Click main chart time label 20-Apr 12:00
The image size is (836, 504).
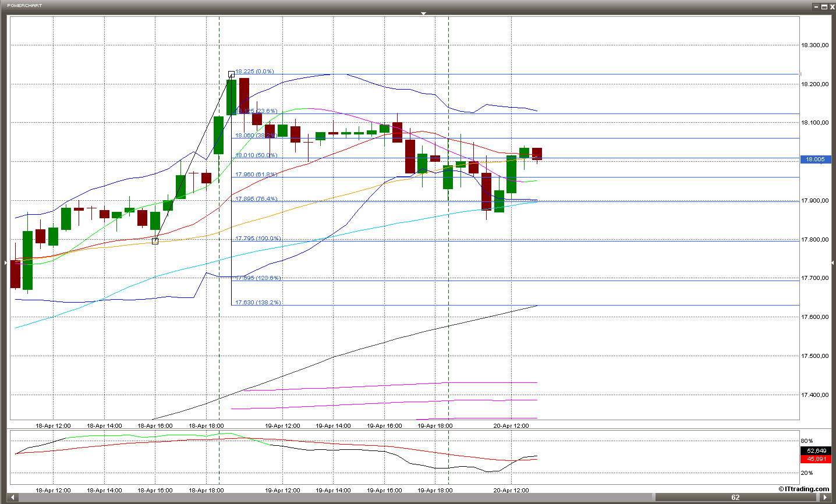point(511,425)
